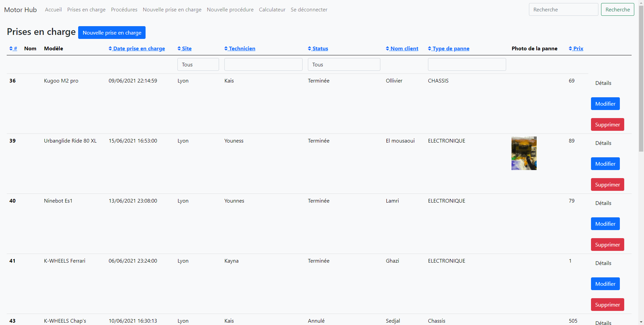The width and height of the screenshot is (644, 325).
Task: Open Procédures nav item
Action: [x=124, y=10]
